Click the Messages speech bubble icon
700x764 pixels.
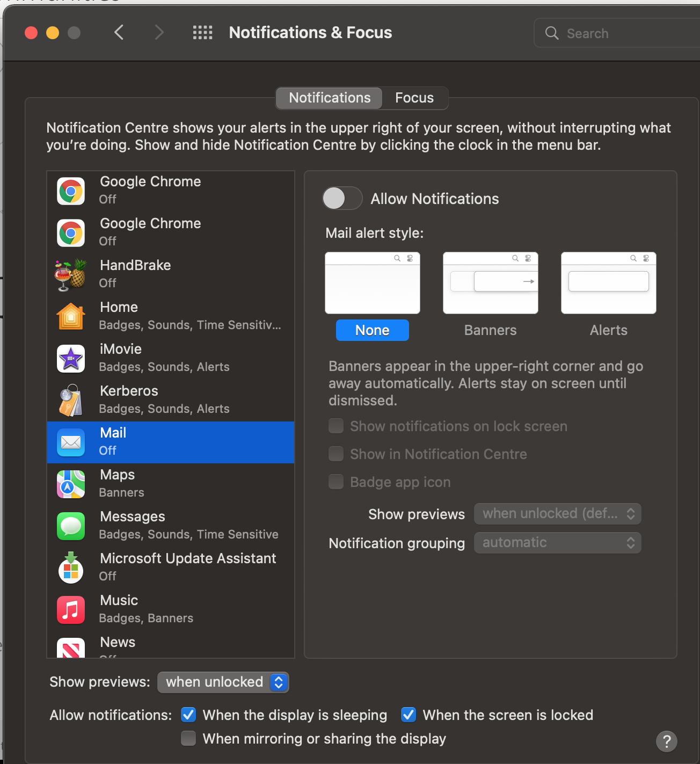71,526
